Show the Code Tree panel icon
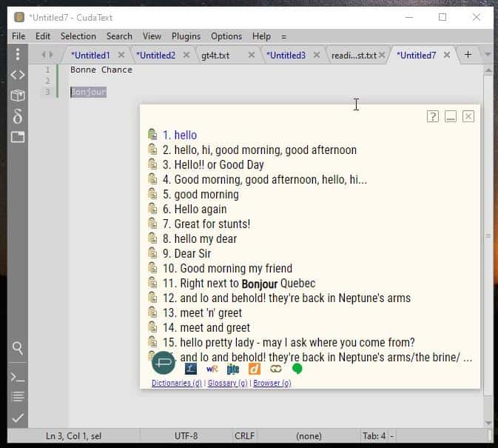 (x=18, y=75)
